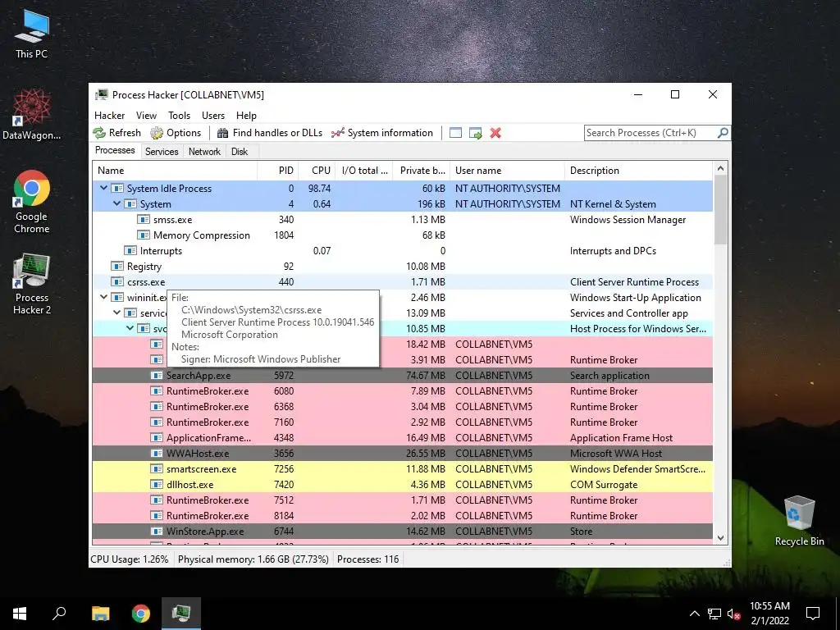Viewport: 840px width, 630px height.
Task: Switch to the Disk tab
Action: point(240,152)
